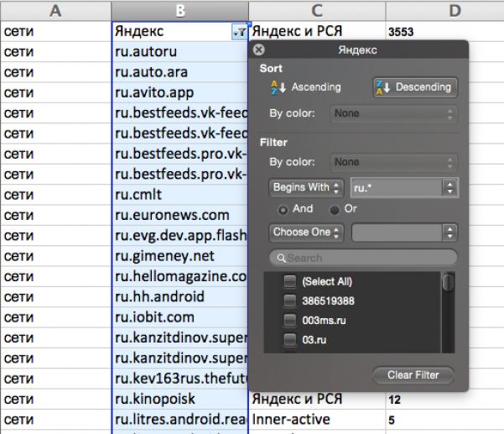
Task: Select cell with value 5 in column D
Action: click(x=445, y=419)
